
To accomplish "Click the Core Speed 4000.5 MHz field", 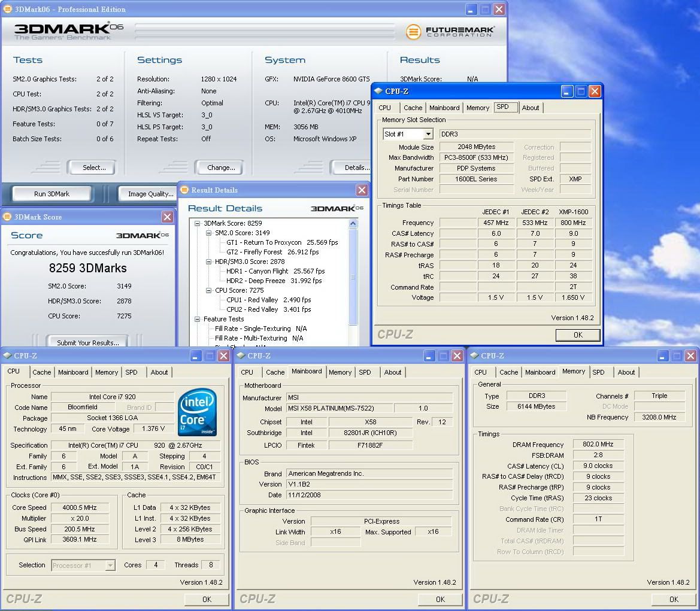I will pos(80,507).
